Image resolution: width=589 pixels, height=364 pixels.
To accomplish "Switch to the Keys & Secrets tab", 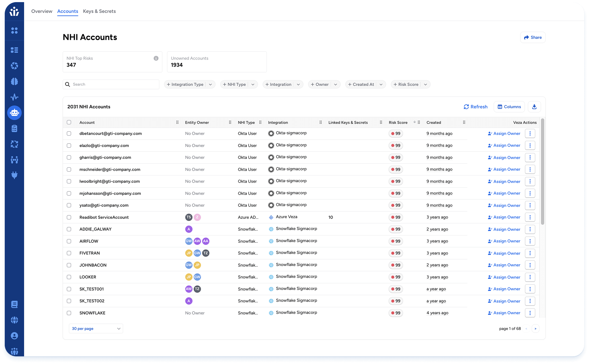I will point(99,11).
